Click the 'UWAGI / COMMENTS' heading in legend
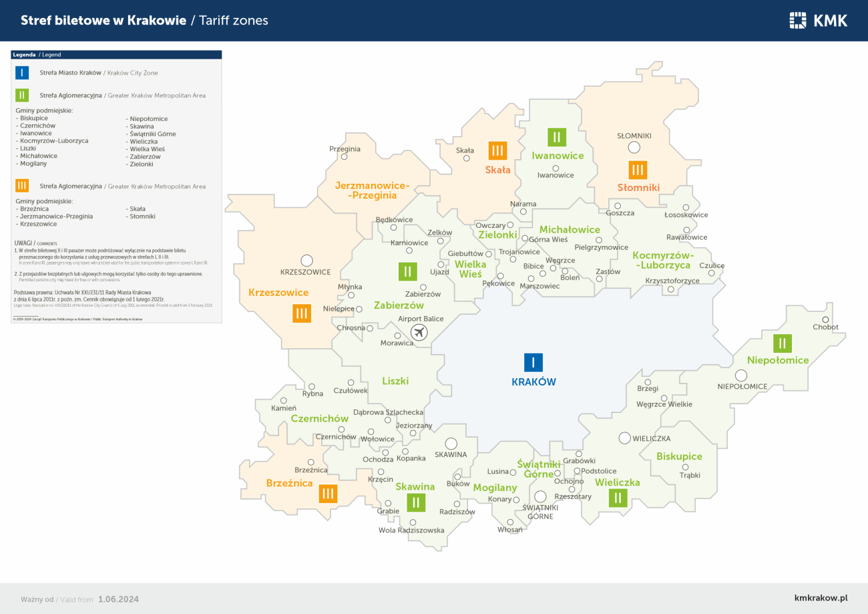 click(x=35, y=244)
